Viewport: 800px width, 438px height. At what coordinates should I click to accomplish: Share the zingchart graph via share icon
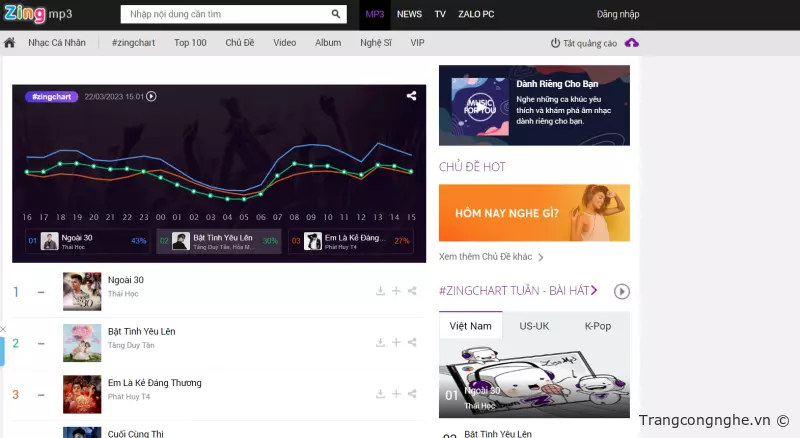[x=411, y=96]
